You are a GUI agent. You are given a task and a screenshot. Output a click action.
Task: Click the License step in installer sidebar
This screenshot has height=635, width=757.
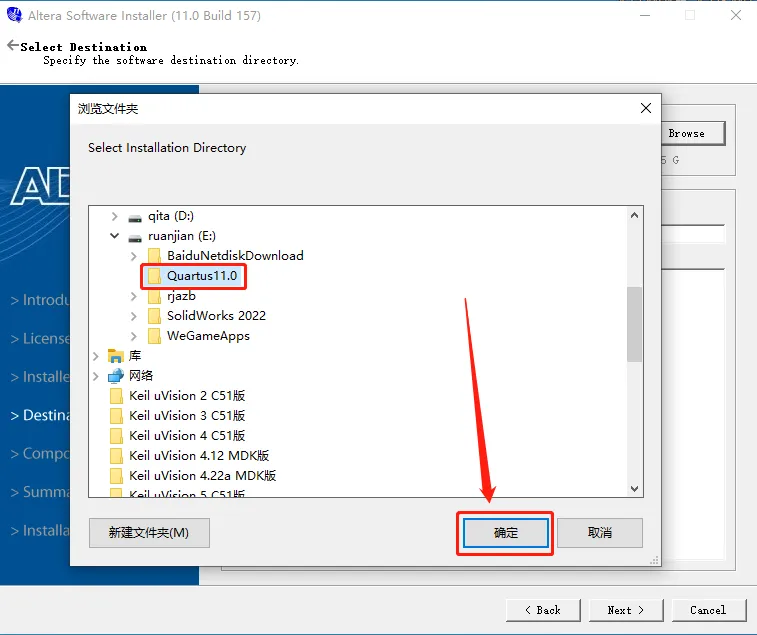pos(40,339)
